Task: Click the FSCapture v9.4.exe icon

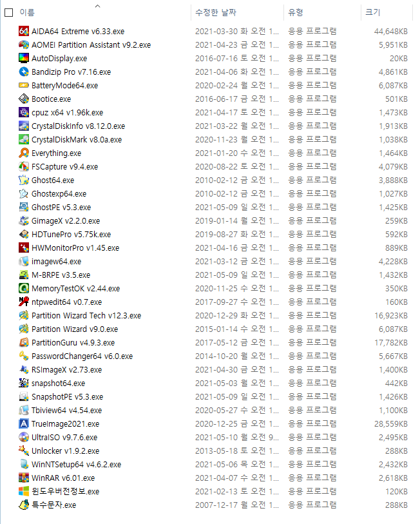Action: 24,166
